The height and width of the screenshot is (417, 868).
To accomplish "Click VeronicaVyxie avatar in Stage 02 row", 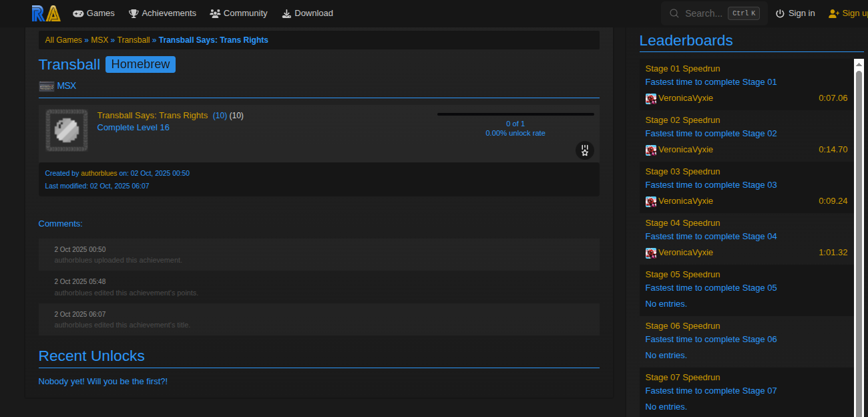I will tap(651, 150).
